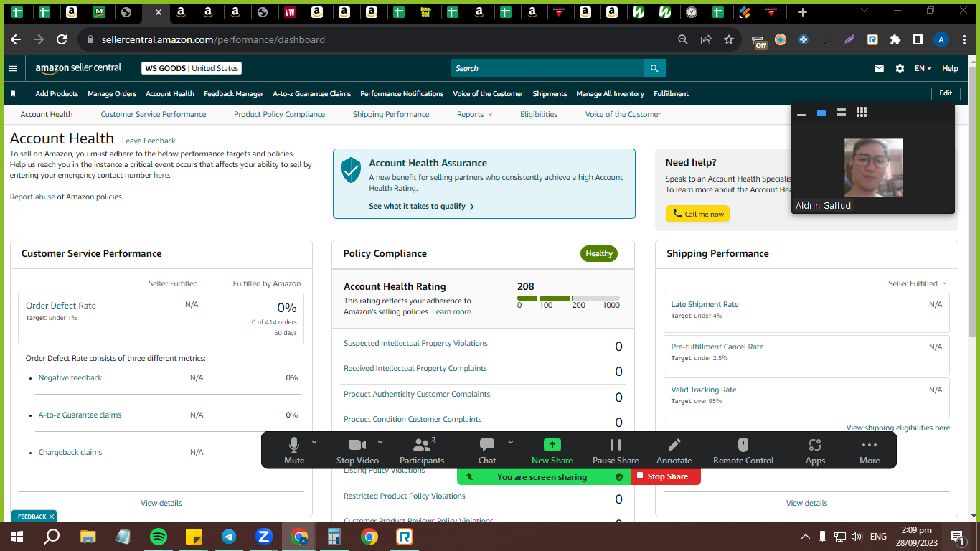This screenshot has height=551, width=980.
Task: Open Telegram from the Windows taskbar
Action: pos(229,537)
